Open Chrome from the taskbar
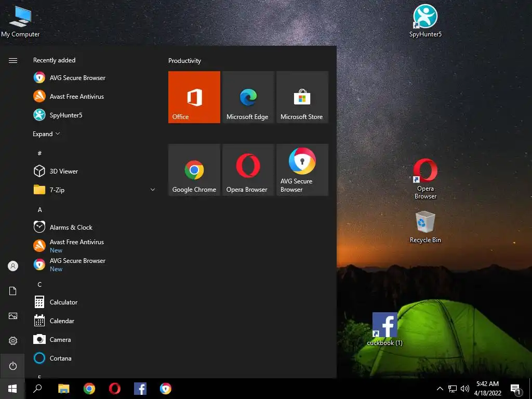The height and width of the screenshot is (399, 532). (89, 389)
